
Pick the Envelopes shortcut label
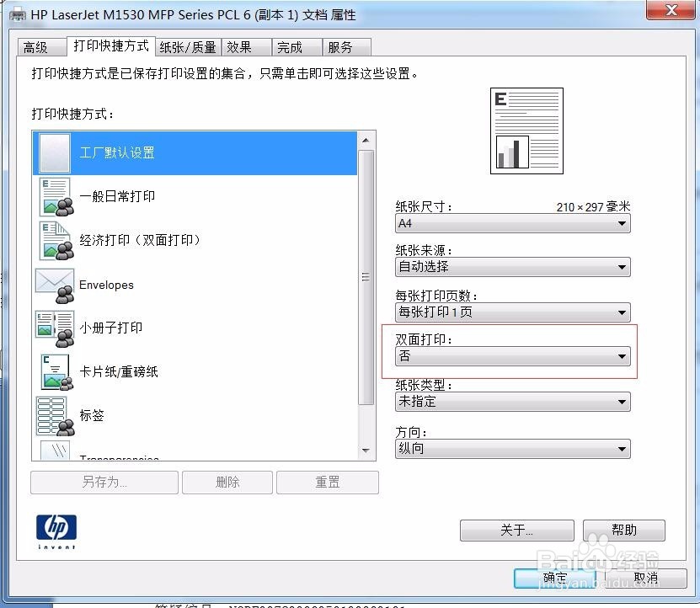106,285
